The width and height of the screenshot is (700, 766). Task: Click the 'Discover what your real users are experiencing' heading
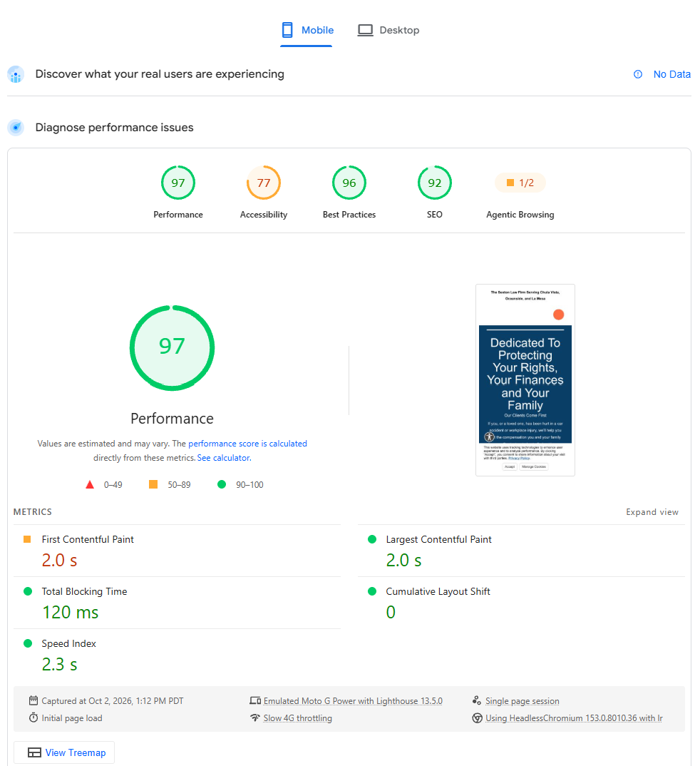click(x=160, y=74)
